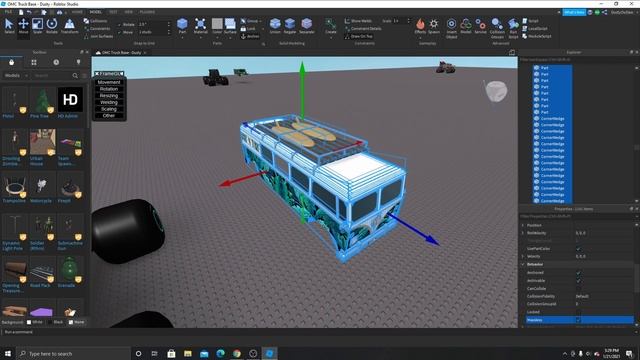Toggle Constraint Details
The width and height of the screenshot is (640, 360).
click(x=363, y=29)
